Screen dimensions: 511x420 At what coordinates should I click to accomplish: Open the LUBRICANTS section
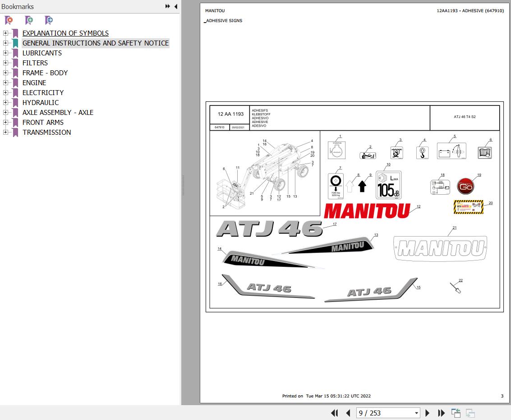tap(41, 53)
